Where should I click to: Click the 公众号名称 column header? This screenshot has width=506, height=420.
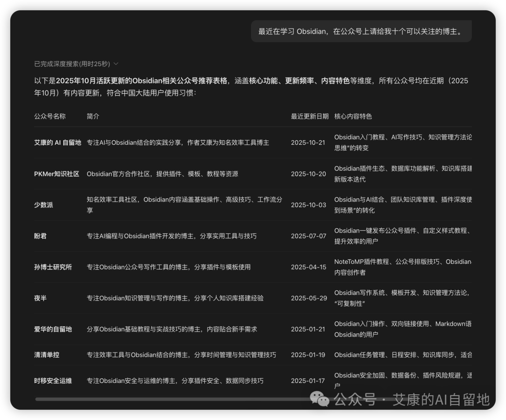tap(50, 116)
